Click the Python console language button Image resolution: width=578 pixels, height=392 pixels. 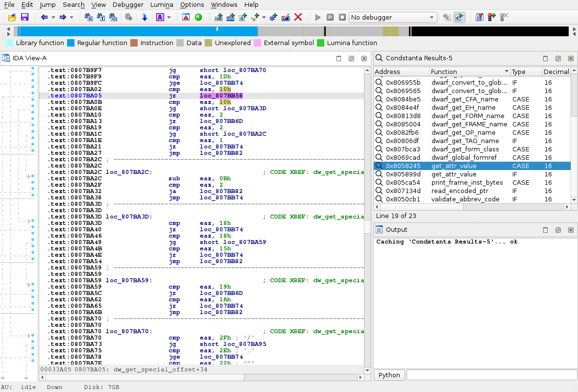point(389,375)
